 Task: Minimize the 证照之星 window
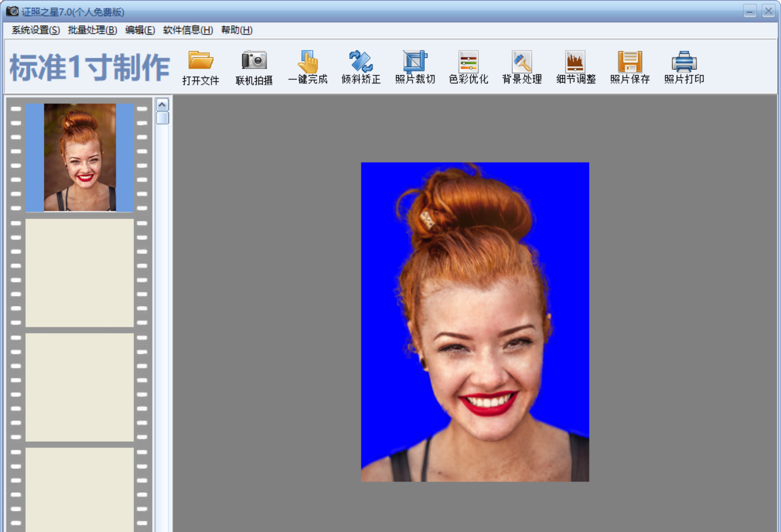click(750, 11)
